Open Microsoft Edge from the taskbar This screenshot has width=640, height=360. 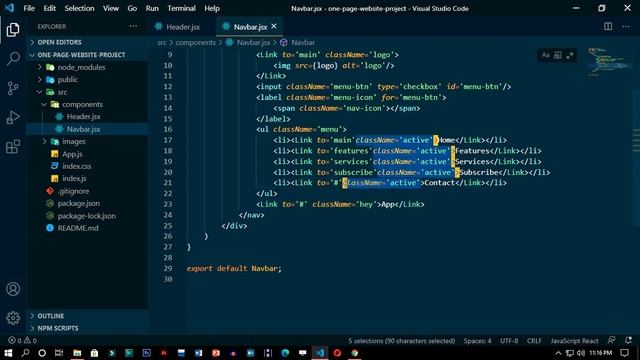point(285,353)
